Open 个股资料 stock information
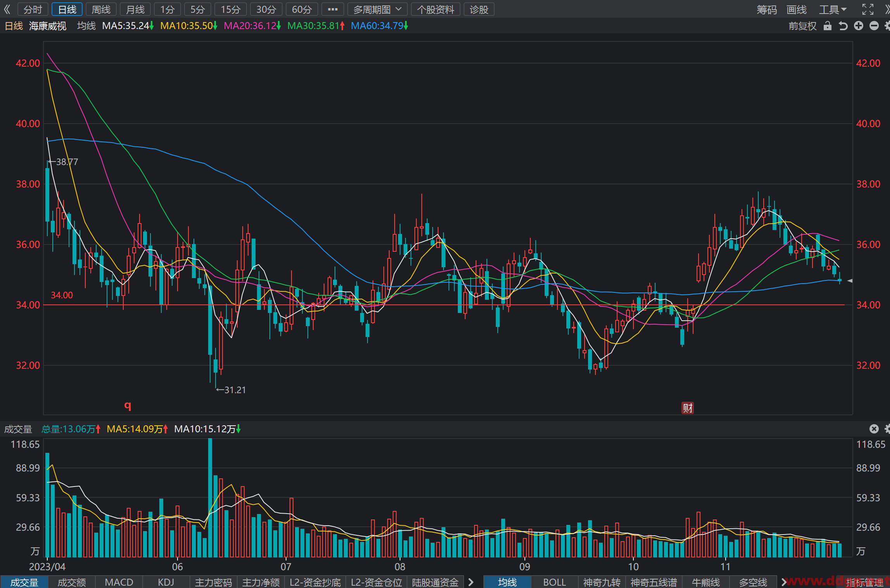This screenshot has width=890, height=588. (435, 9)
